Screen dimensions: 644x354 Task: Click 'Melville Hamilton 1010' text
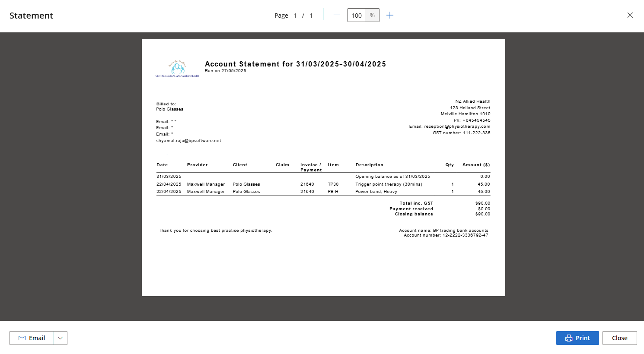[465, 114]
